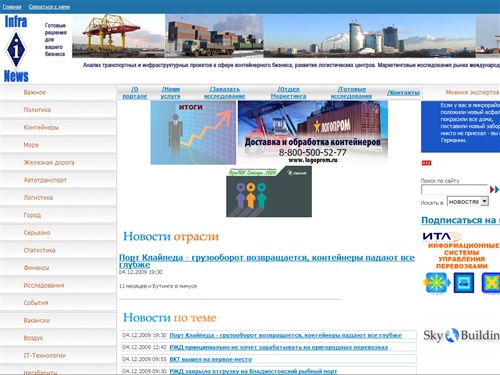Open the 'Итоги' chart banner
Screen dimensions: 500x375
point(193,133)
